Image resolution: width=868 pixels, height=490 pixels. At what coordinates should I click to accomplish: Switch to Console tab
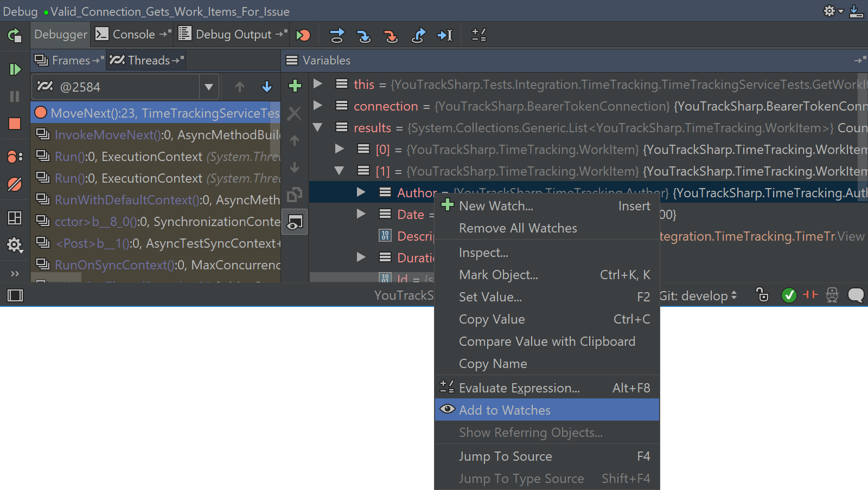pos(133,34)
